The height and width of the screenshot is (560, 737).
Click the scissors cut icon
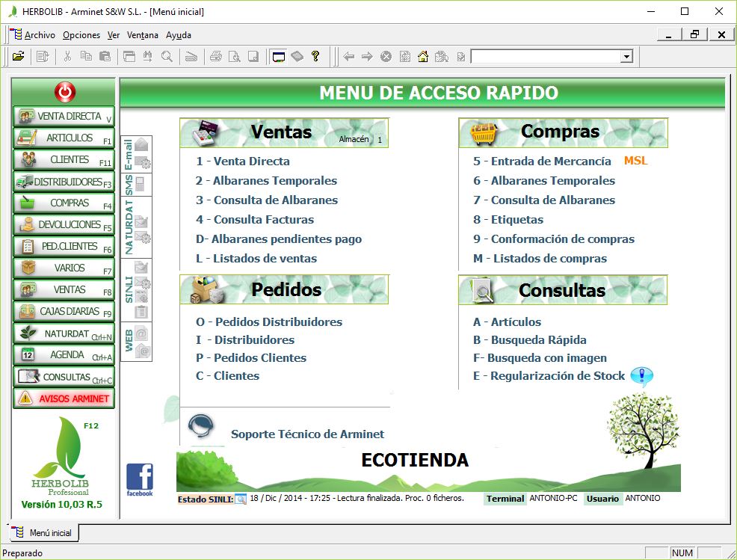tap(67, 57)
